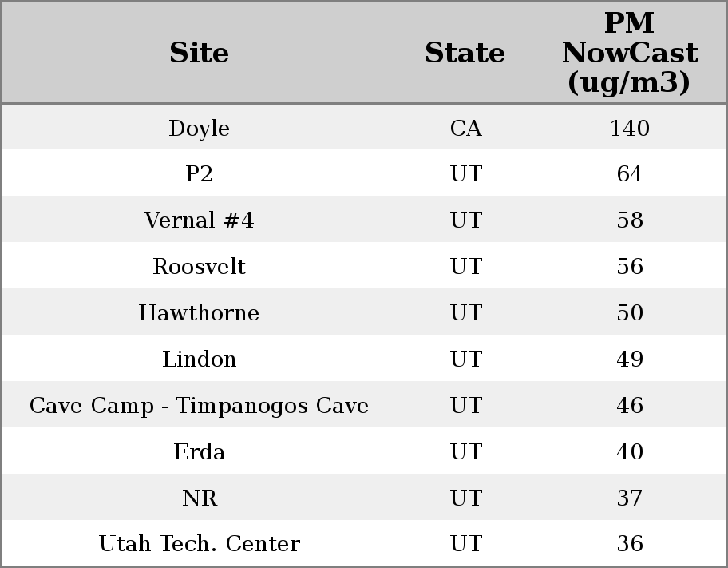728x568 pixels.
Task: Select the NowCast value 49
Action: coord(629,359)
